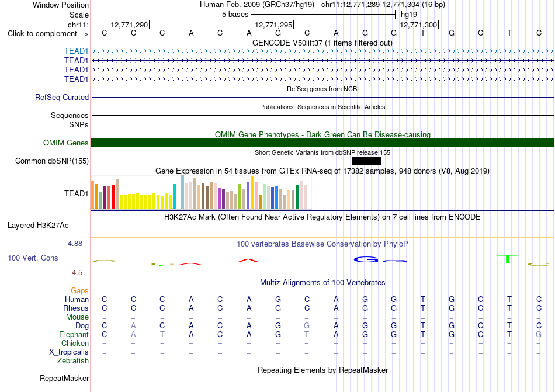This screenshot has height=392, width=555.
Task: Click the GENCODE V50lift37 track title
Action: point(322,43)
